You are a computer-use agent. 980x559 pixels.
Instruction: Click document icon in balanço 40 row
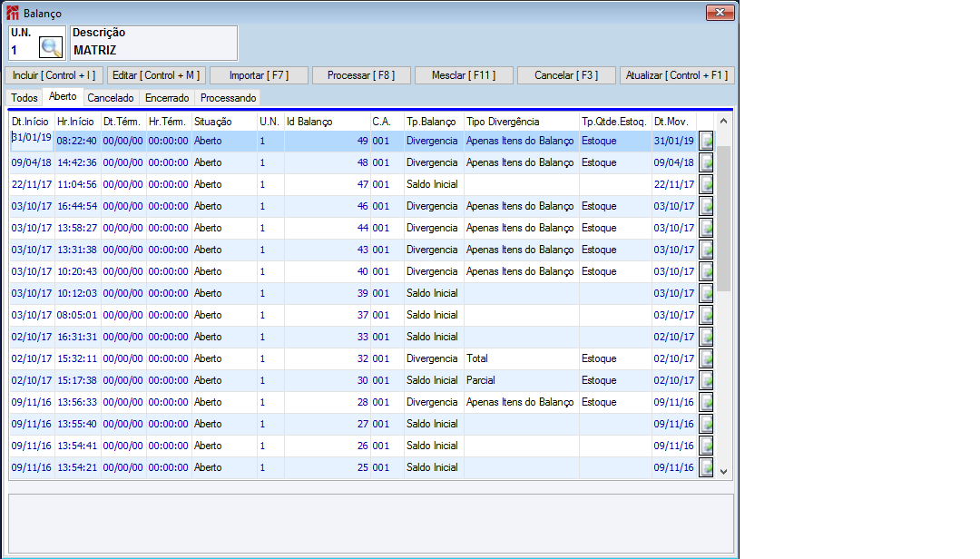click(706, 271)
